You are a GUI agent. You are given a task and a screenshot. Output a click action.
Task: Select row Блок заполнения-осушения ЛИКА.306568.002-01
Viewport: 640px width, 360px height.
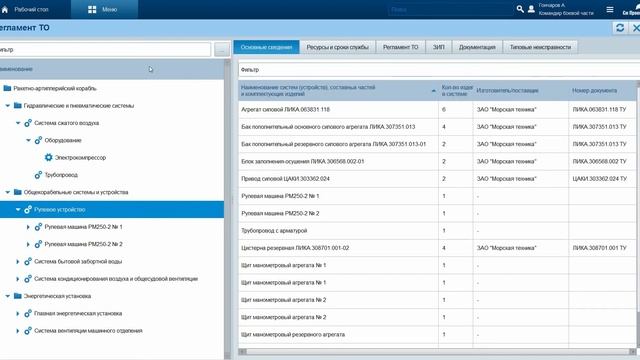pyautogui.click(x=437, y=161)
